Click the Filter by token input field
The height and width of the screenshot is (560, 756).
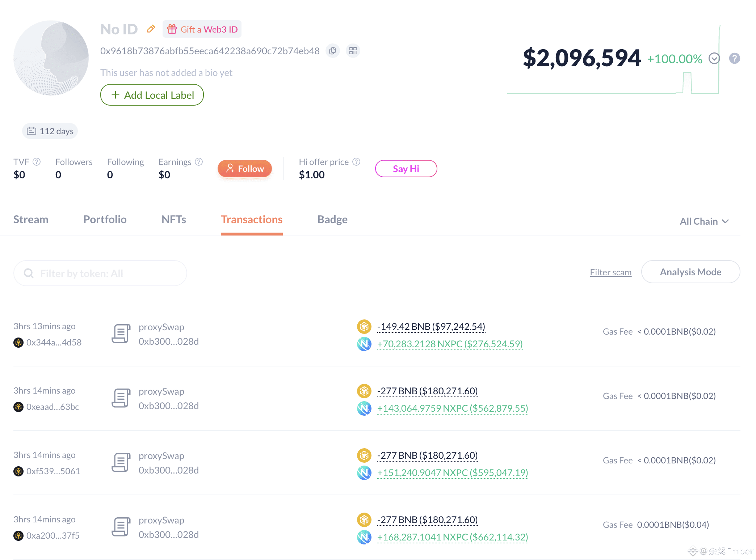[x=100, y=273]
